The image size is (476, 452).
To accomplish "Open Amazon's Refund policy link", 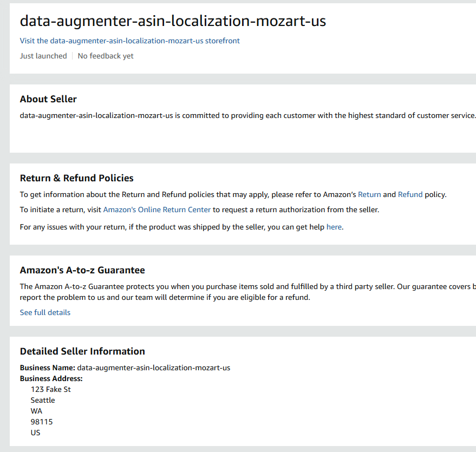I will coord(410,194).
